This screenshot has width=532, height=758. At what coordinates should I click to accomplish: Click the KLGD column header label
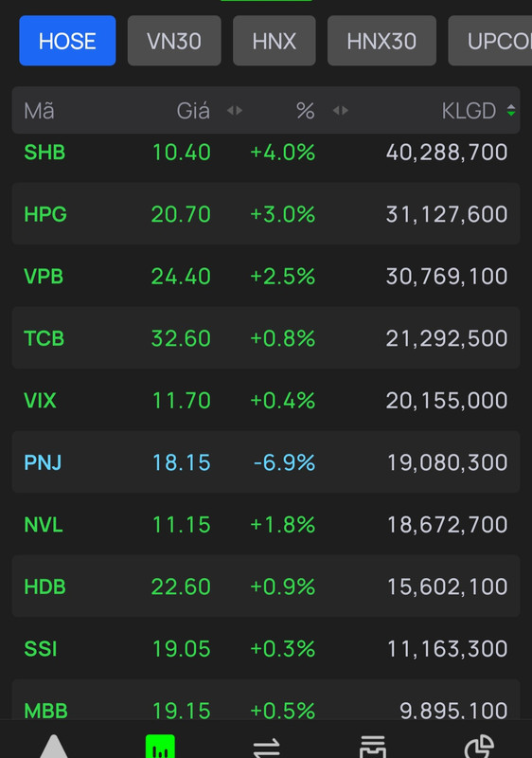pos(469,111)
